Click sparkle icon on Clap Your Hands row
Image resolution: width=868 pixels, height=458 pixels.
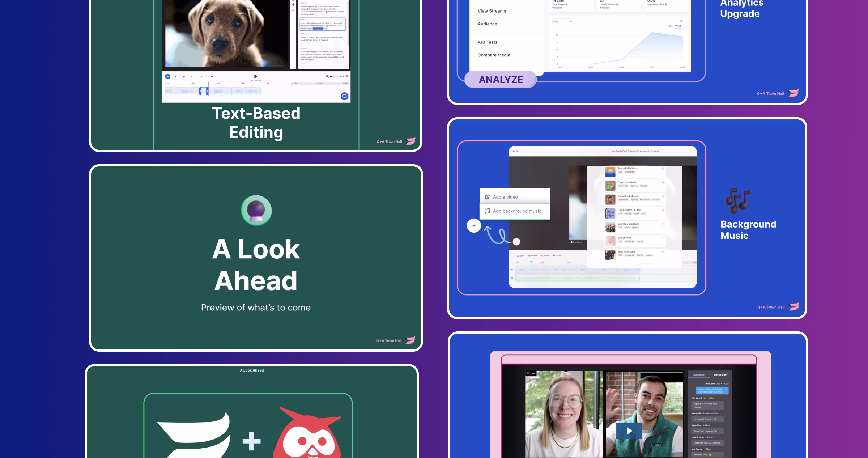click(663, 182)
